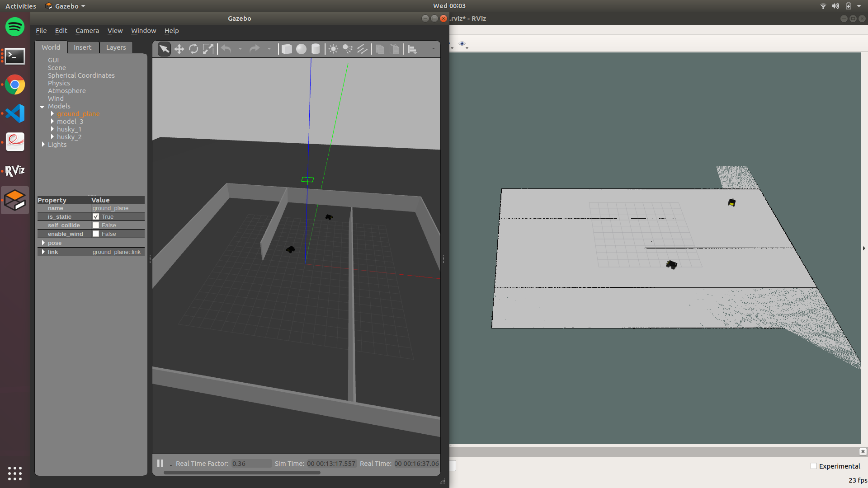Activate the rotate mode tool
The height and width of the screenshot is (488, 868).
(x=193, y=49)
